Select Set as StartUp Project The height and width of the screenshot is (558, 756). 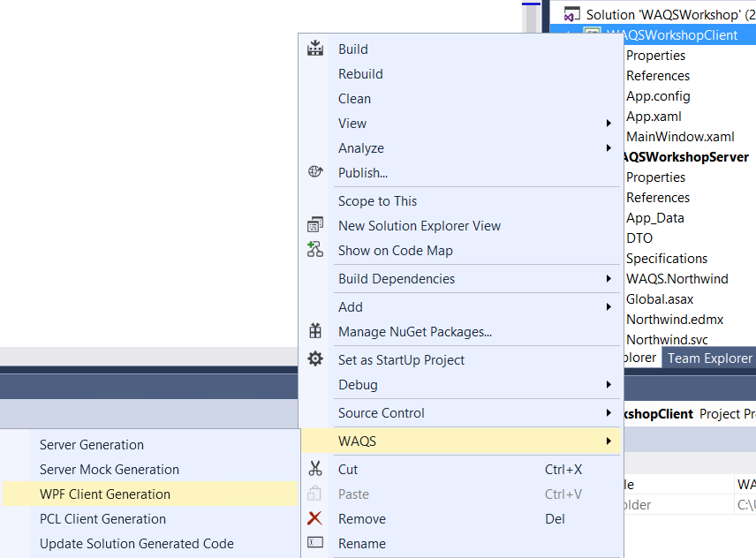(x=461, y=360)
